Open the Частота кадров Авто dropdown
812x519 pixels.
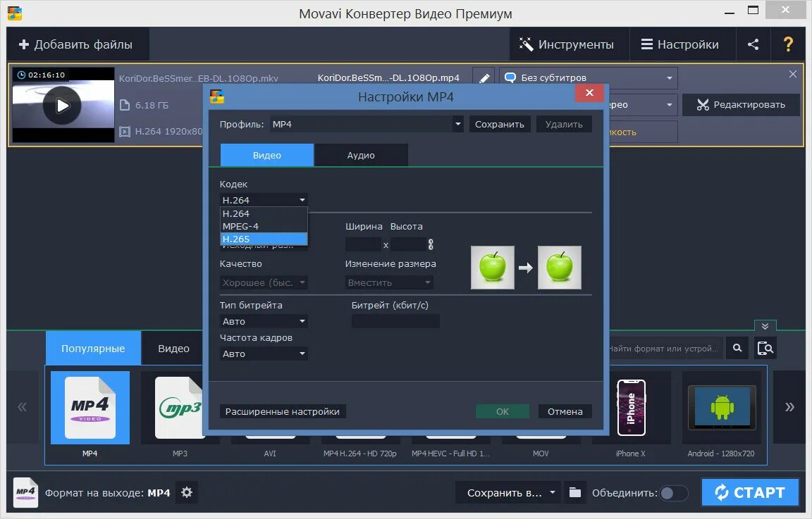(x=264, y=354)
